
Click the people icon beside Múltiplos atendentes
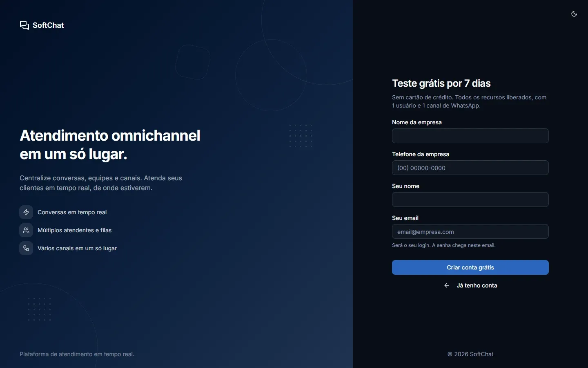(x=26, y=230)
